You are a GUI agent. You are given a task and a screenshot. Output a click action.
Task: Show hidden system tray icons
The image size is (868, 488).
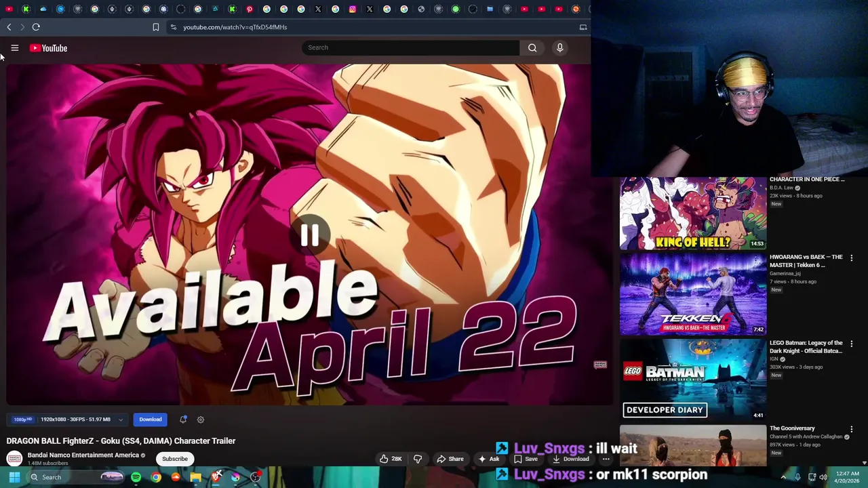coord(783,477)
